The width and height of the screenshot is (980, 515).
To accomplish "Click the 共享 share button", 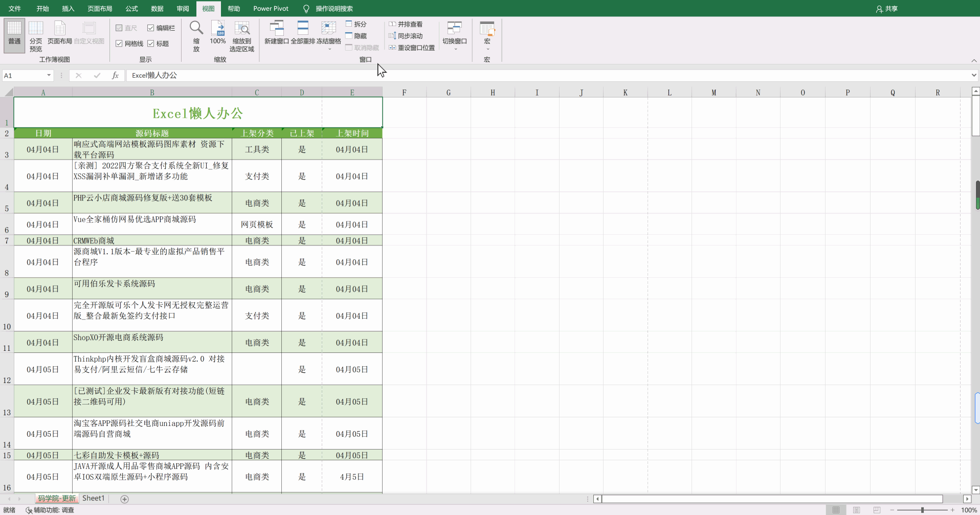I will [x=887, y=9].
